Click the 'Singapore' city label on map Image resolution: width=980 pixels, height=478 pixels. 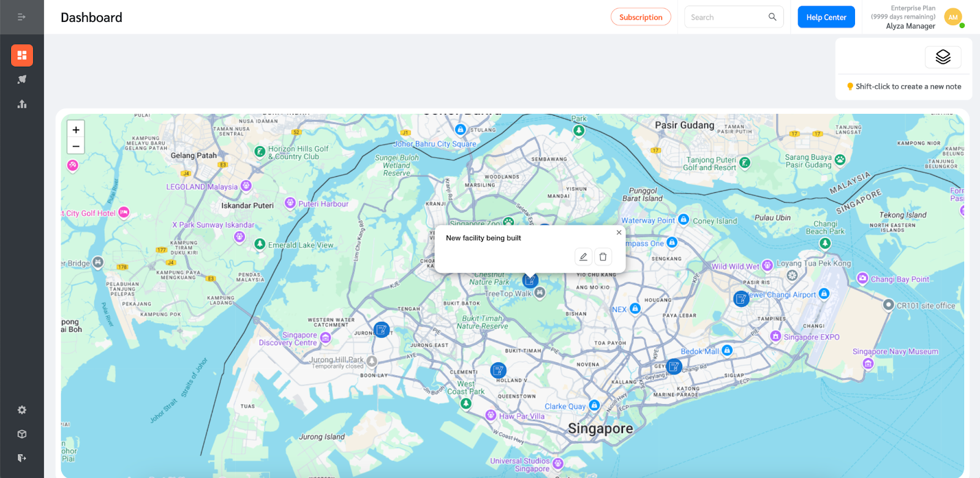pos(600,428)
